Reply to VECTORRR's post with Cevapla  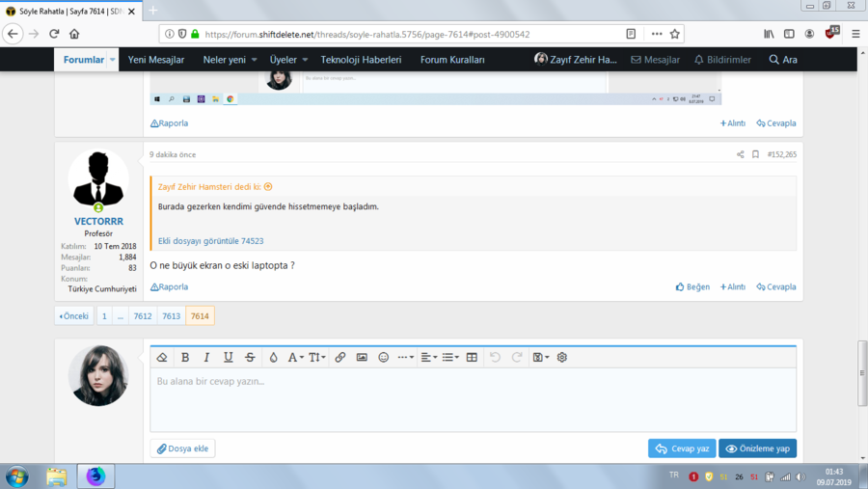click(x=776, y=286)
